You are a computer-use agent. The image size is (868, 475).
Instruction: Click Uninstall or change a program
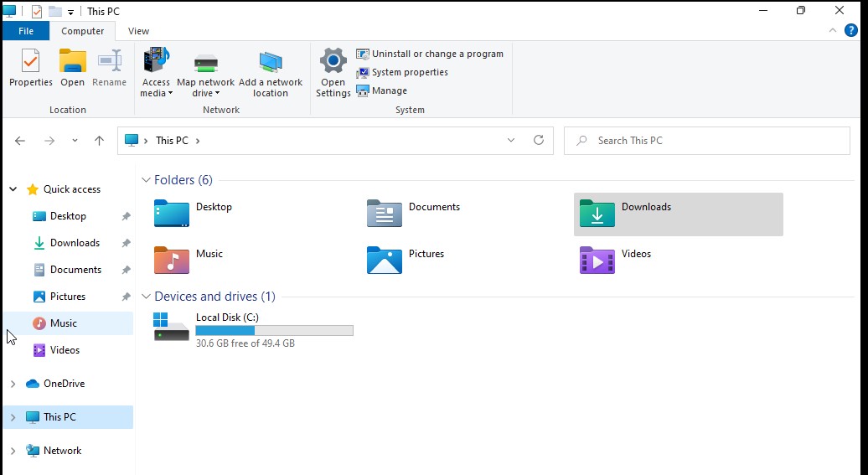(x=430, y=54)
